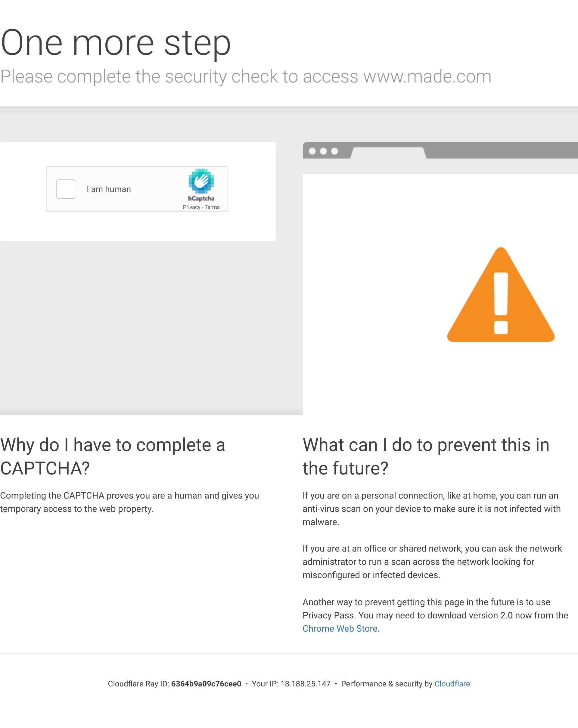Viewport: 578px width, 728px height.
Task: Click the hCaptcha wordmark text
Action: tap(201, 198)
